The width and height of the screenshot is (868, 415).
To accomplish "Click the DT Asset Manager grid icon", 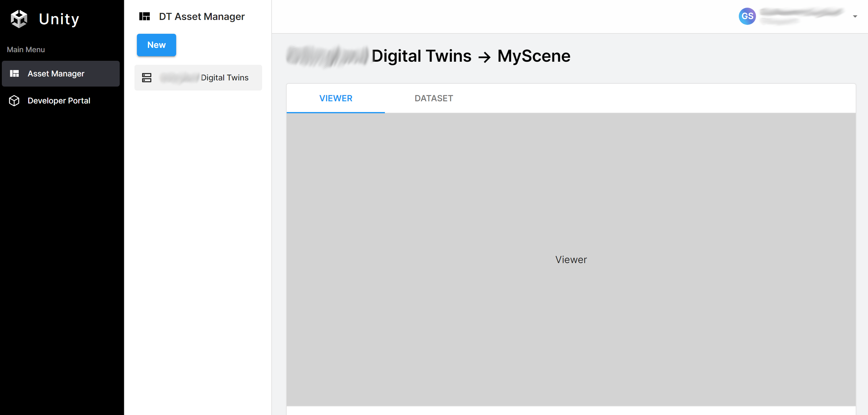I will coord(145,16).
